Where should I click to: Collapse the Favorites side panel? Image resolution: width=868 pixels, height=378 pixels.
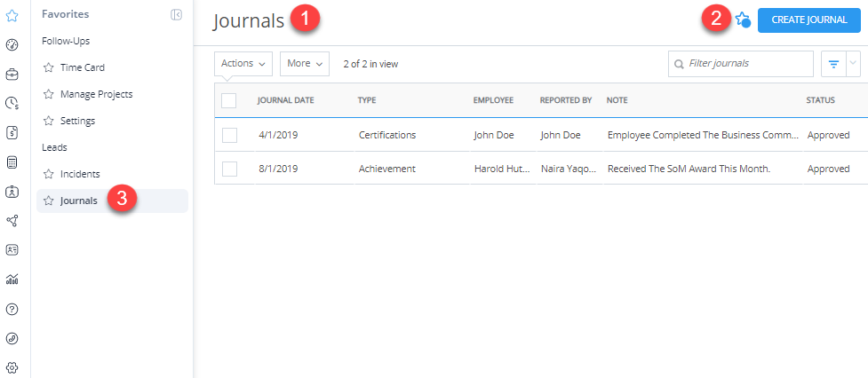pyautogui.click(x=176, y=15)
